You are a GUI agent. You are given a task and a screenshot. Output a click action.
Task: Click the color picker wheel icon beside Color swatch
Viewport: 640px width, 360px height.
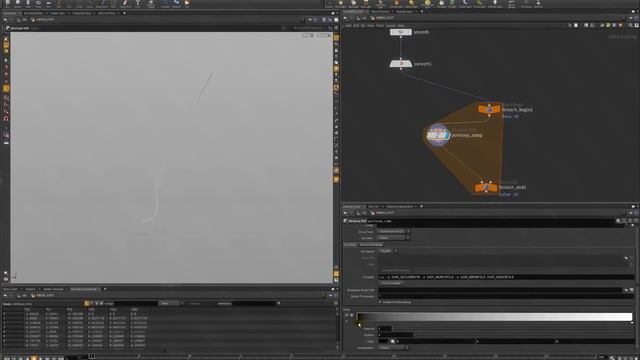pyautogui.click(x=393, y=341)
